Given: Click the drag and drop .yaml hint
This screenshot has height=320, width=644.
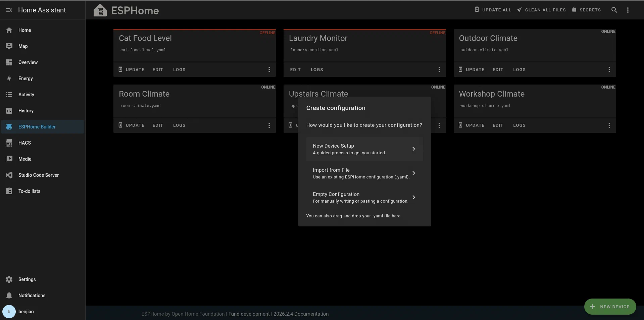Looking at the screenshot, I should click(353, 216).
